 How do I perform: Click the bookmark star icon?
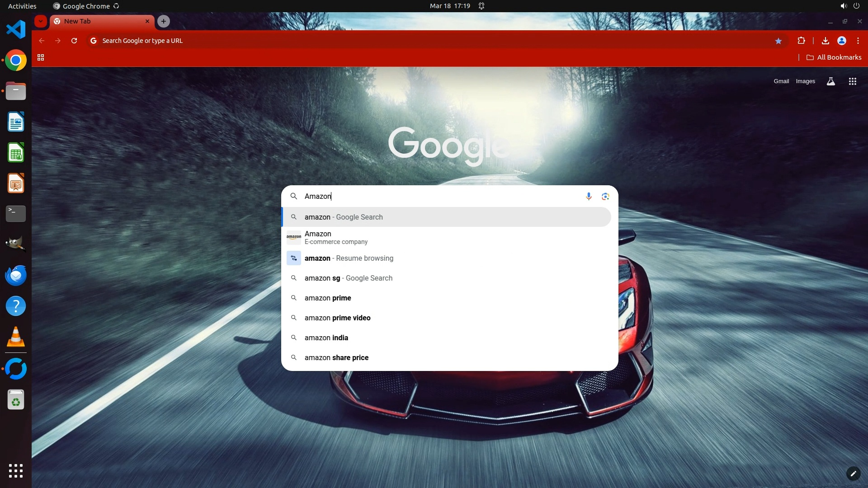(778, 41)
